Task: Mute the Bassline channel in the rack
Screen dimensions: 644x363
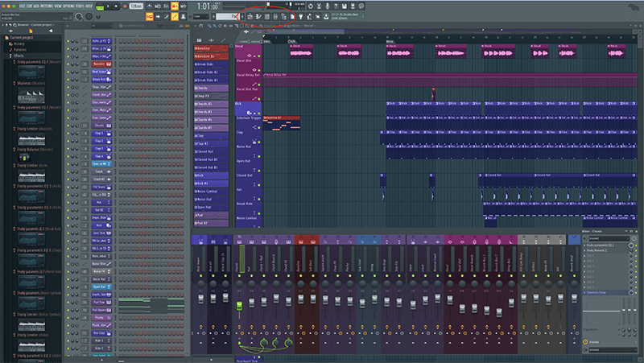Action: coord(69,64)
